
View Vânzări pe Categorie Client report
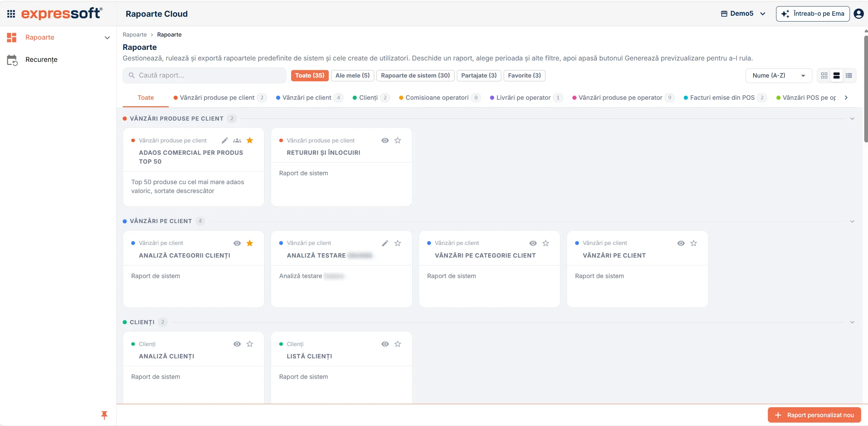tap(533, 243)
